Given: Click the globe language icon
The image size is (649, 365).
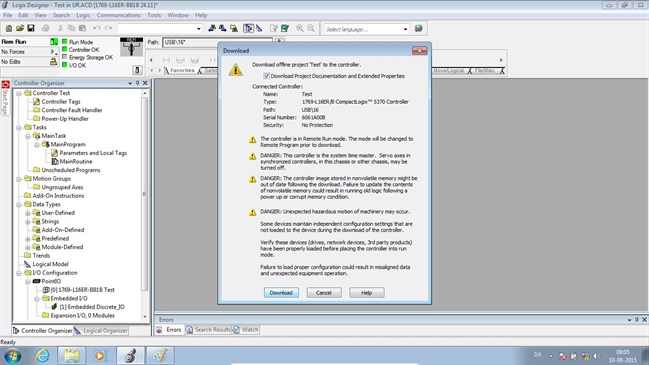Looking at the screenshot, I should point(418,29).
